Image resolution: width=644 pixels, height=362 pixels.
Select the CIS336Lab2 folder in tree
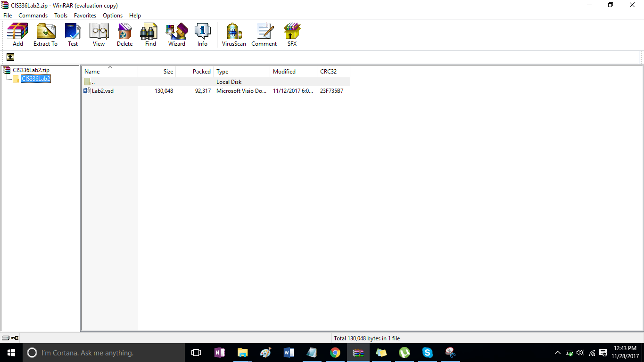tap(36, 79)
